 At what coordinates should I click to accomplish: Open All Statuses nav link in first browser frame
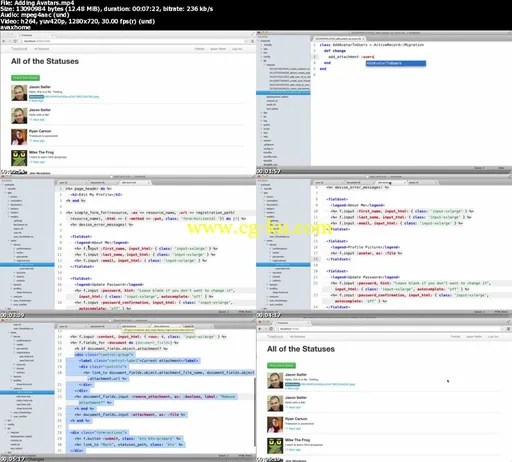tap(42, 49)
